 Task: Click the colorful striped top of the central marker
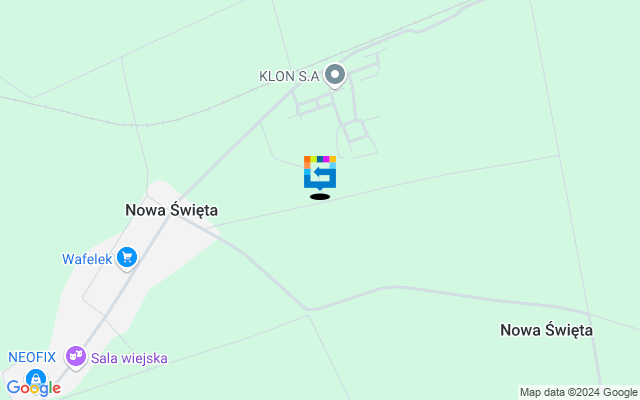pyautogui.click(x=320, y=159)
